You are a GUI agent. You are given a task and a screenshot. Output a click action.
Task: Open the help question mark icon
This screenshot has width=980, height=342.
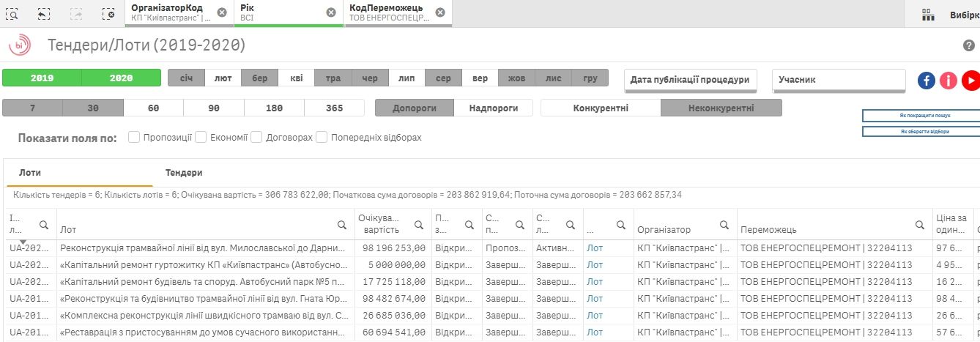coord(968,45)
